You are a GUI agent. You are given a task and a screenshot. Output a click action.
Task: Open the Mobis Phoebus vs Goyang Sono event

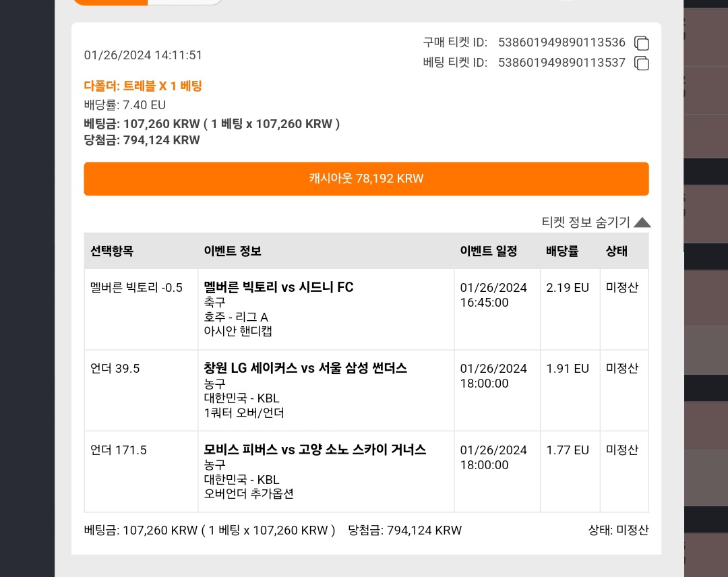pyautogui.click(x=315, y=450)
